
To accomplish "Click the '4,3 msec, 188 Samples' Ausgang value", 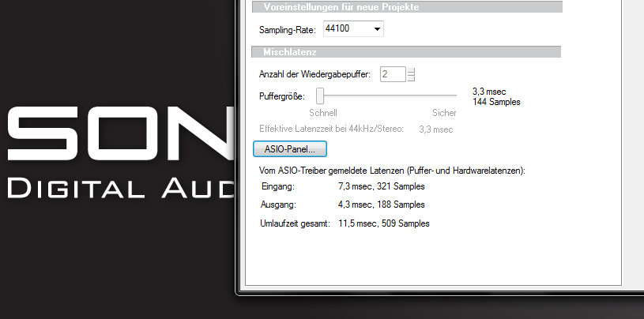I will click(382, 205).
